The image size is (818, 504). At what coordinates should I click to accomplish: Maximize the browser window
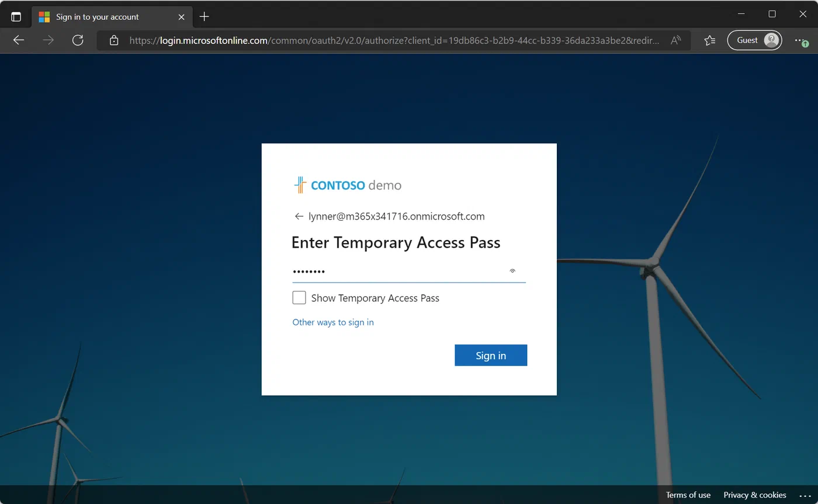coord(772,13)
